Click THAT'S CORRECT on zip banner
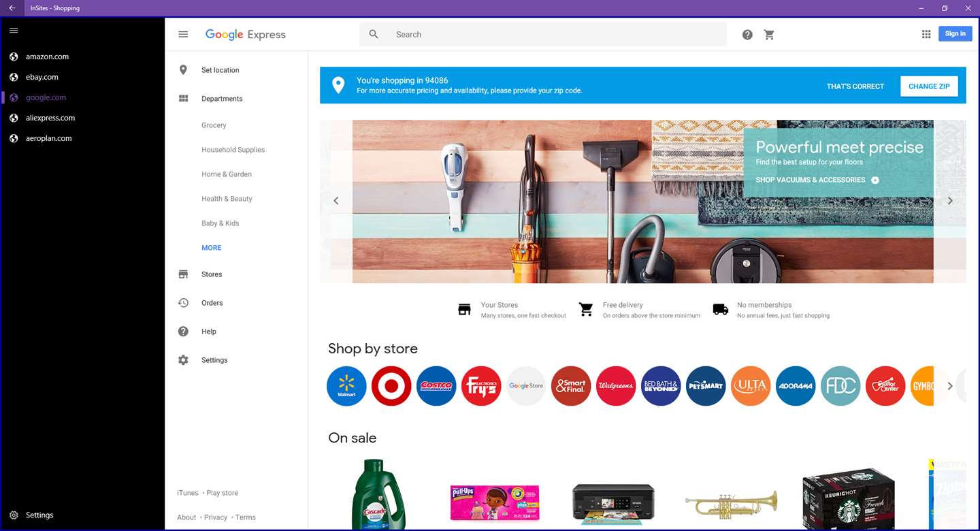Image resolution: width=980 pixels, height=531 pixels. (x=855, y=86)
